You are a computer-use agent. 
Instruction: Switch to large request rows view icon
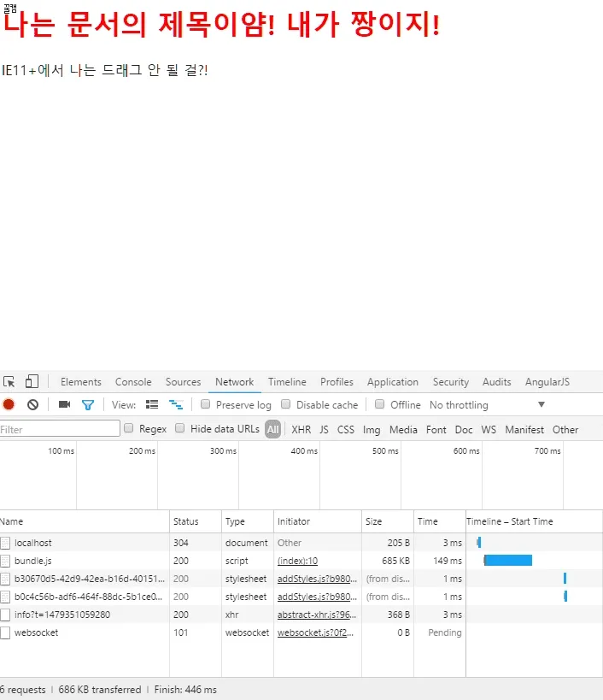pyautogui.click(x=152, y=405)
